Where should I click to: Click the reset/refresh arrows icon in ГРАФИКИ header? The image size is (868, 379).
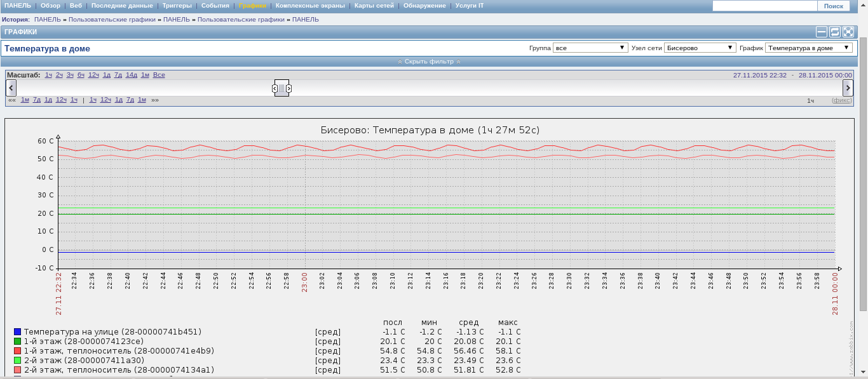click(835, 32)
